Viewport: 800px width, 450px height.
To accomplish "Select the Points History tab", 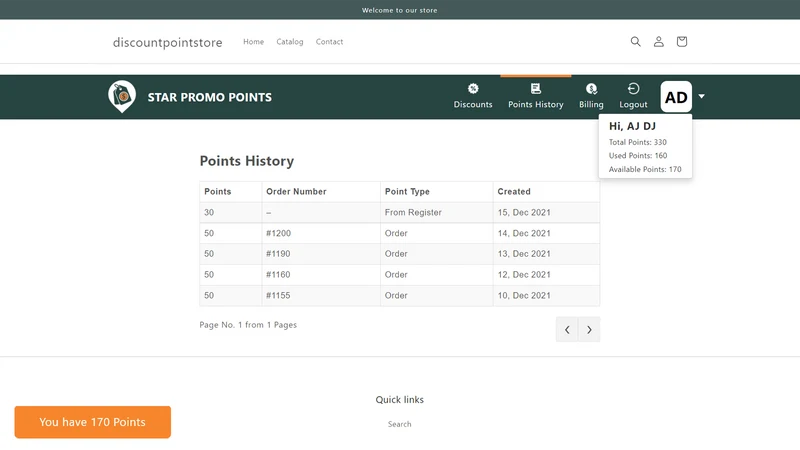I will coord(536,96).
